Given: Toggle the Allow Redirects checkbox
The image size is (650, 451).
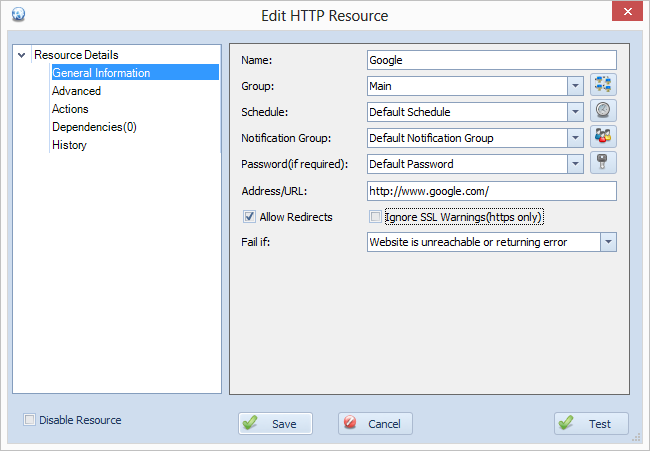Looking at the screenshot, I should (249, 216).
